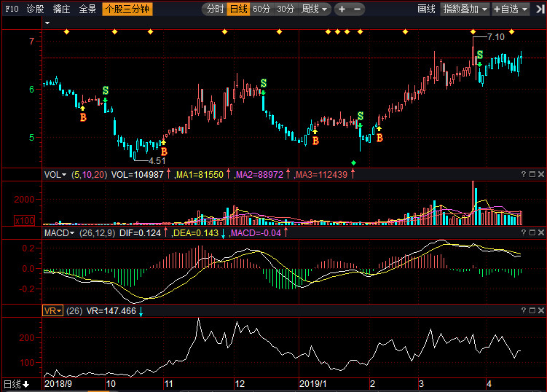
Task: Click the first S sell signal marker
Action: pos(106,91)
